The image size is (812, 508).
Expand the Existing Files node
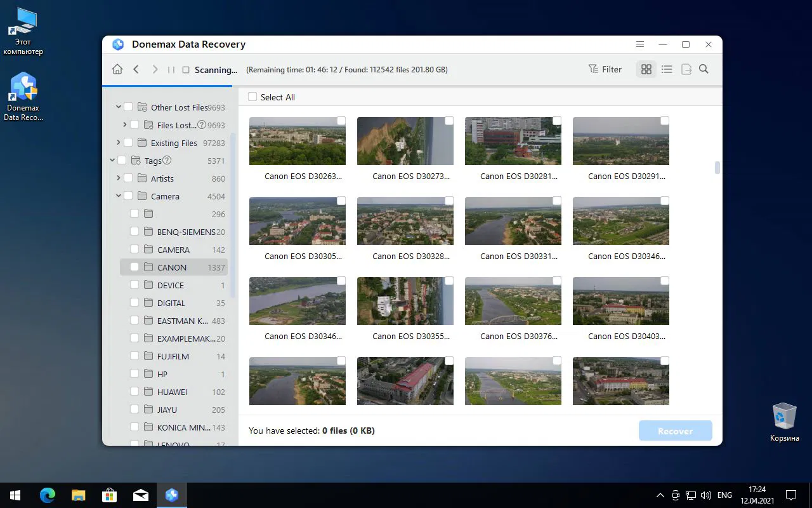[119, 143]
